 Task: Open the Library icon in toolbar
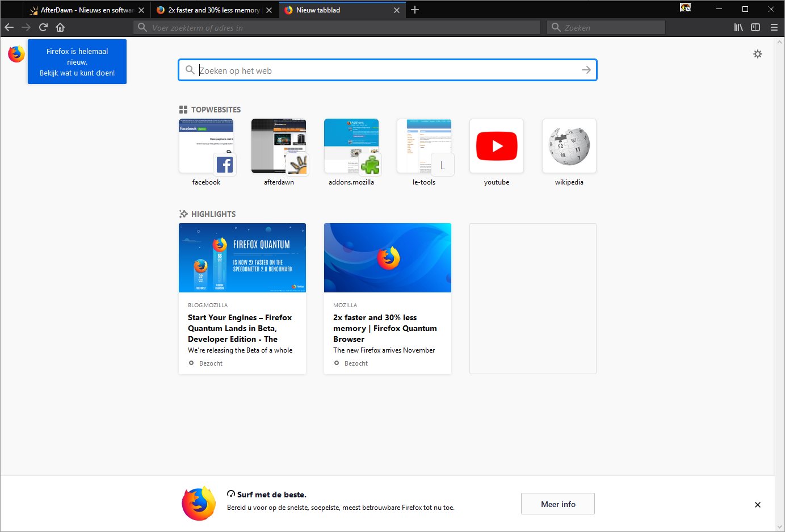tap(738, 27)
